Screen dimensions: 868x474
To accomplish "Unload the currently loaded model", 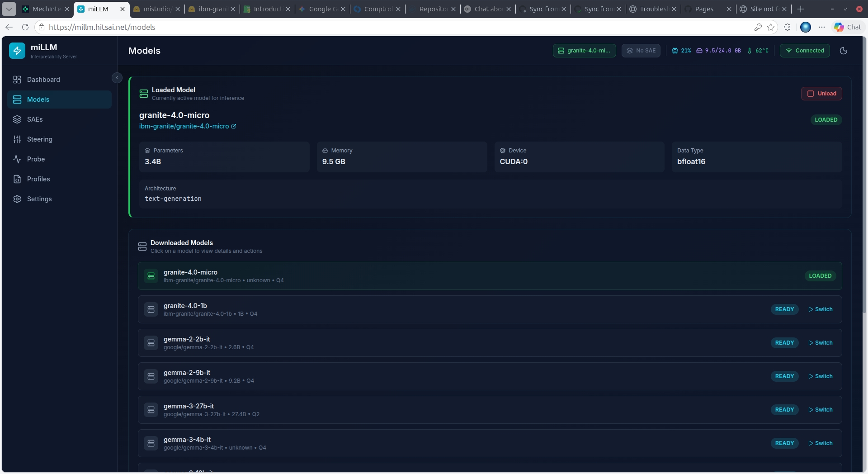I will 821,94.
